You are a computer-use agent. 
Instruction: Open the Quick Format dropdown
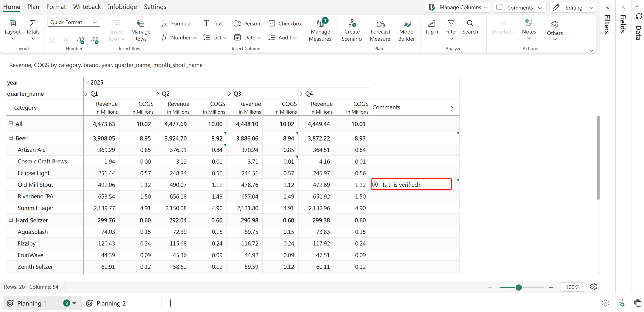[x=74, y=22]
